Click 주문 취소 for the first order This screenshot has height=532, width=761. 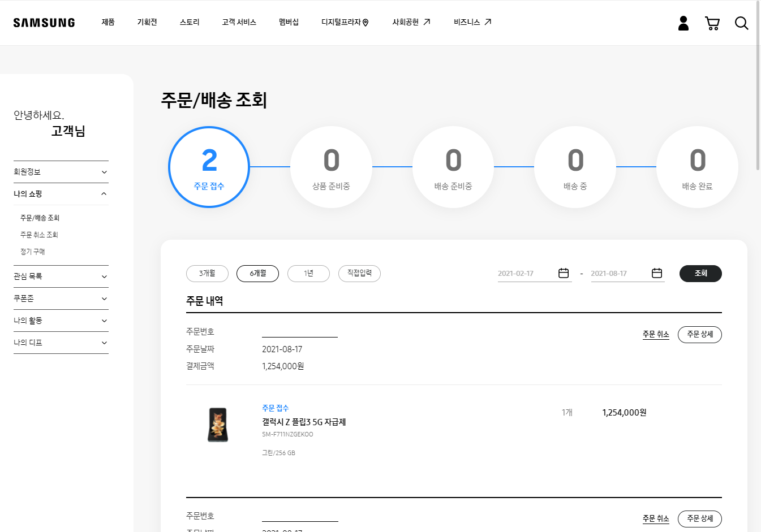[x=656, y=334]
